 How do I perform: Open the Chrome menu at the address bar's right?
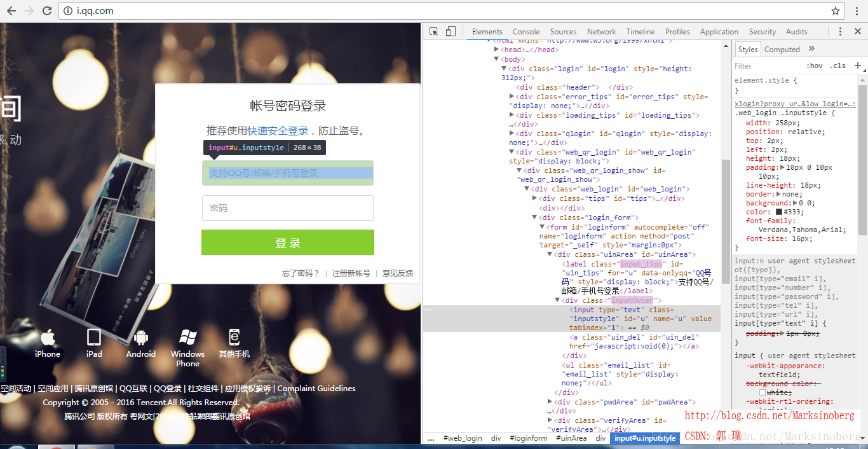coord(857,11)
